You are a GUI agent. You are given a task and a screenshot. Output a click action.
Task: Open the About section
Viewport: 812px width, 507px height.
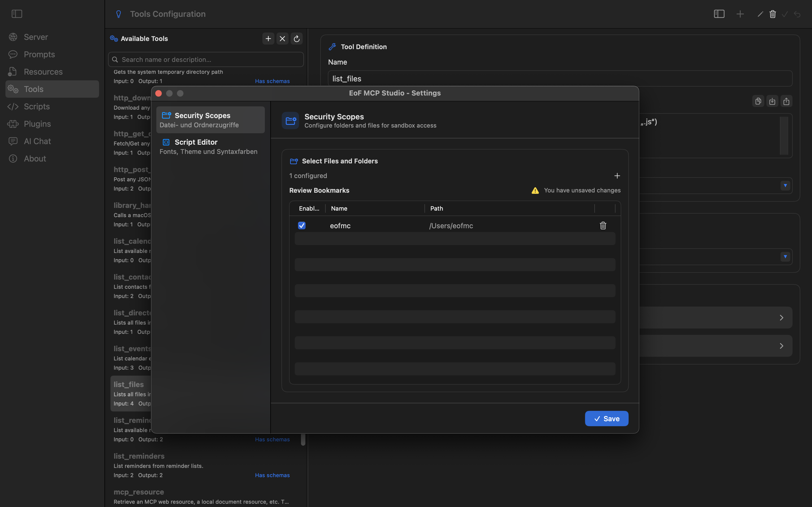pos(52,159)
